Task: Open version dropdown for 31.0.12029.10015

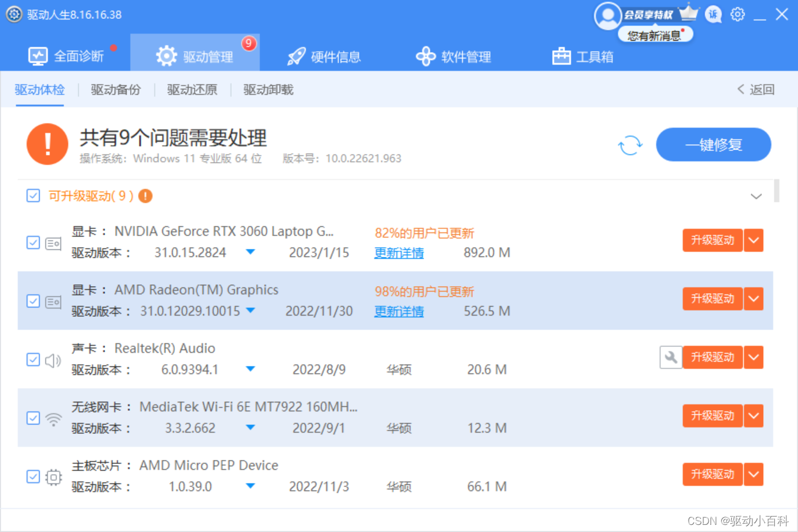Action: pos(251,311)
